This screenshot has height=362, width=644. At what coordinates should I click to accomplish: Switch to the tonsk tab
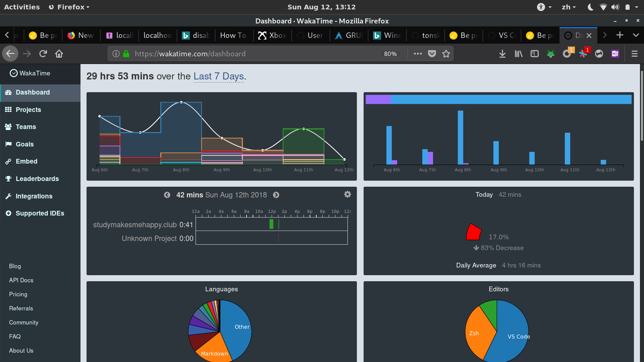pyautogui.click(x=425, y=35)
